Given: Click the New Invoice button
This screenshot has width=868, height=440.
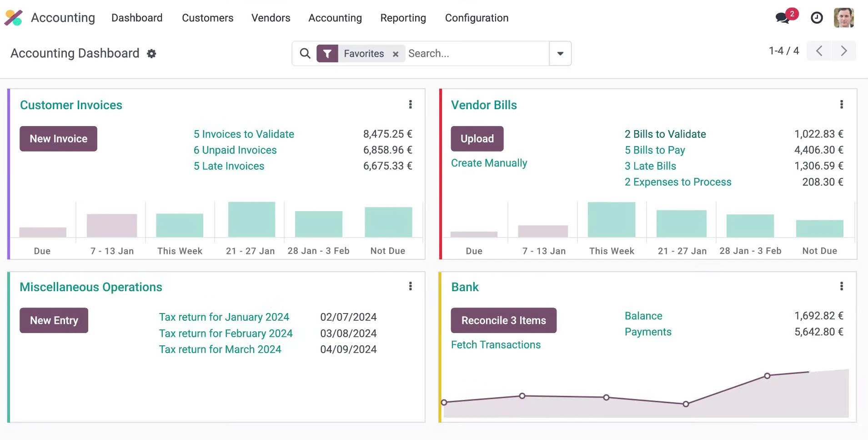Looking at the screenshot, I should pos(58,138).
